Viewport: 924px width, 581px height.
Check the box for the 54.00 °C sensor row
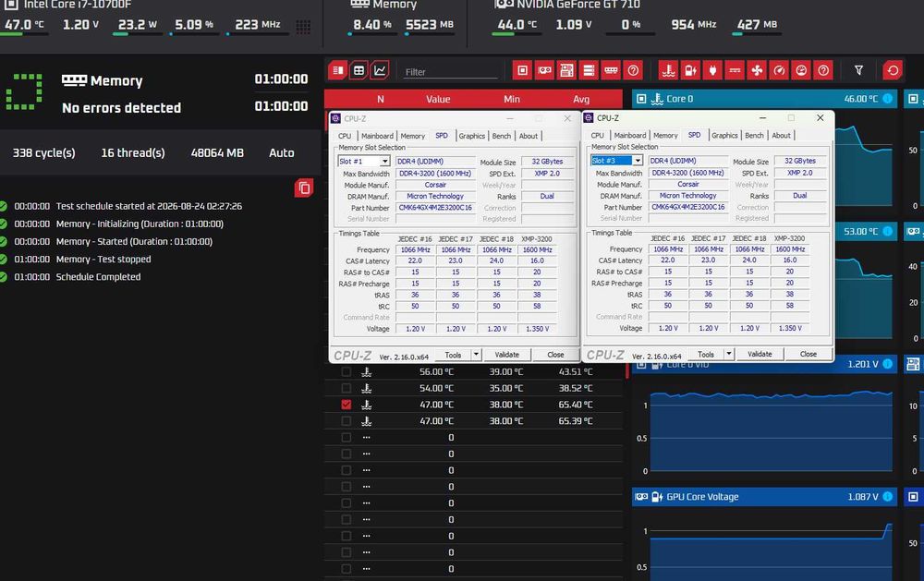point(346,388)
